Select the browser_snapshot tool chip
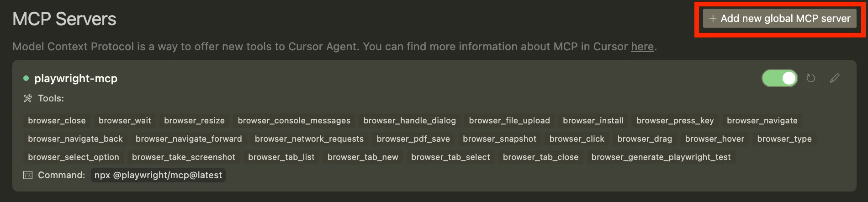 click(x=499, y=139)
